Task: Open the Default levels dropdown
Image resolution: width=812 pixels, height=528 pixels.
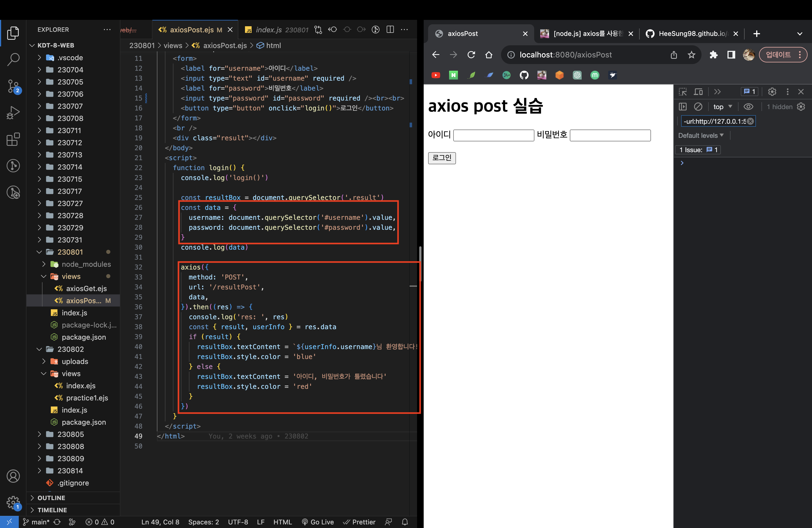Action: tap(701, 135)
